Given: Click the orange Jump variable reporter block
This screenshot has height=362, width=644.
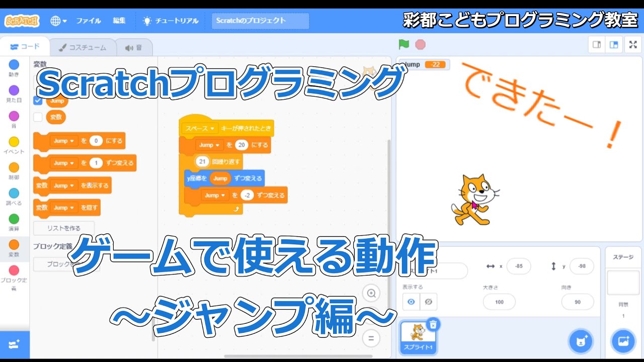Looking at the screenshot, I should [57, 101].
